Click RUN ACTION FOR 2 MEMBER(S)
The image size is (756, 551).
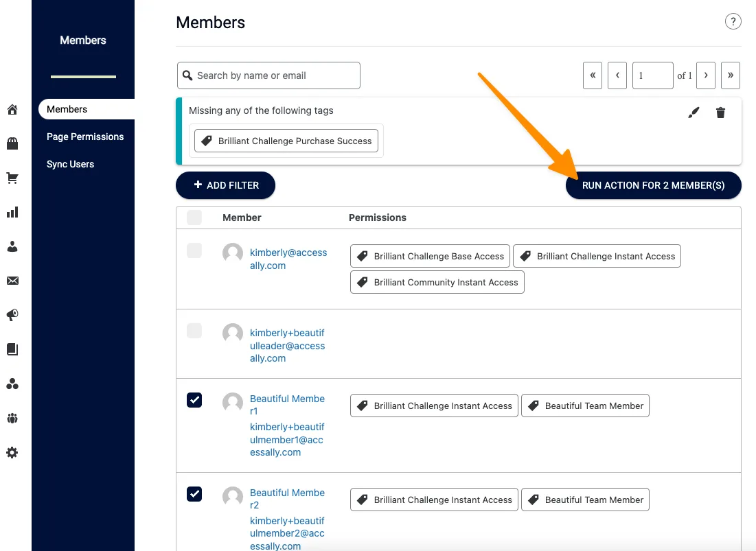[x=653, y=185]
